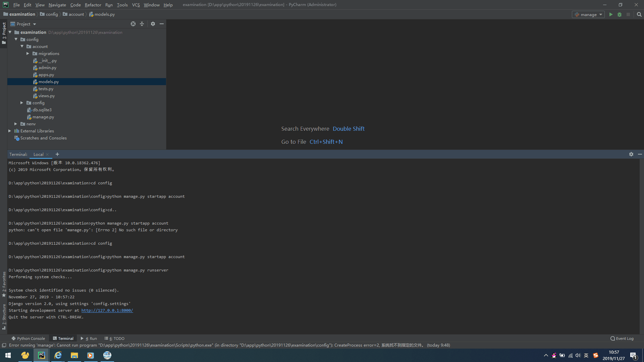
Task: Collapse the outer config folder
Action: (x=16, y=39)
